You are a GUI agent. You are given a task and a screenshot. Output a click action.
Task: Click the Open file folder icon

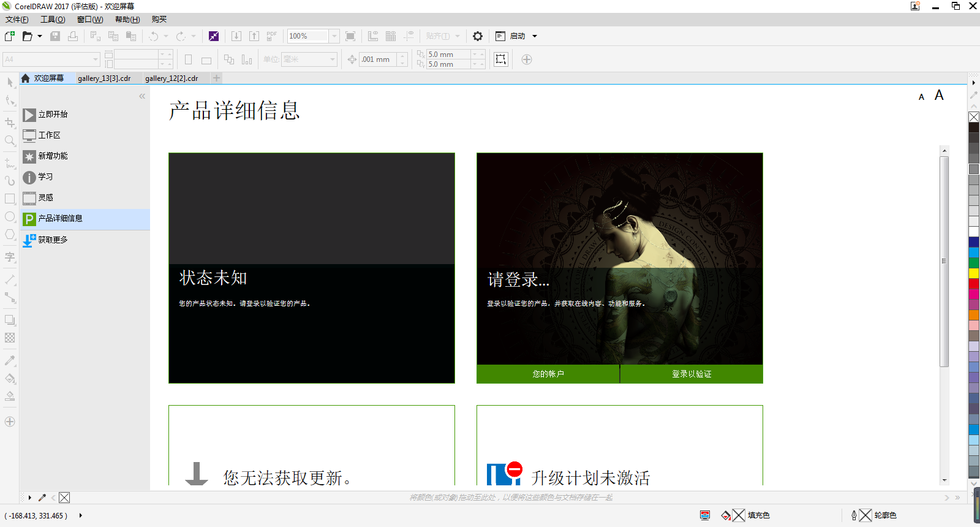(27, 36)
